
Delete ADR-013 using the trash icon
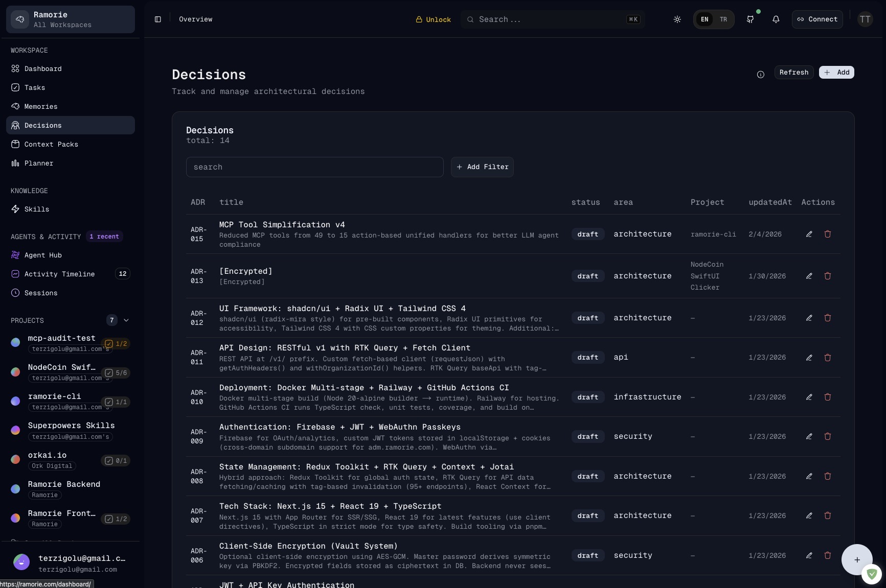tap(827, 276)
